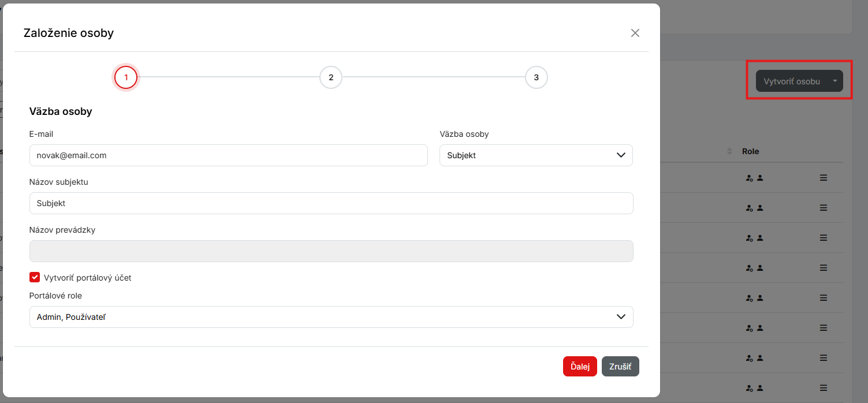Viewport: 868px width, 403px height.
Task: Select wizard step 1 circle
Action: pyautogui.click(x=126, y=77)
